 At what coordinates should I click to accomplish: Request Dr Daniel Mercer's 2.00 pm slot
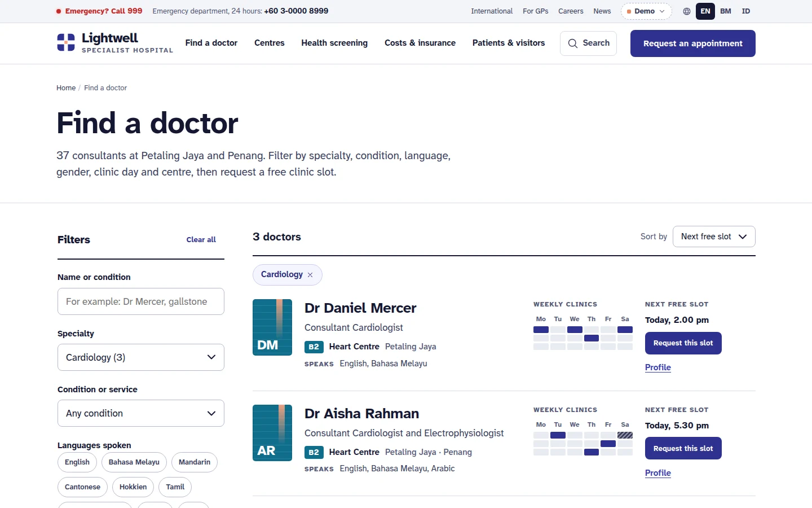[683, 343]
